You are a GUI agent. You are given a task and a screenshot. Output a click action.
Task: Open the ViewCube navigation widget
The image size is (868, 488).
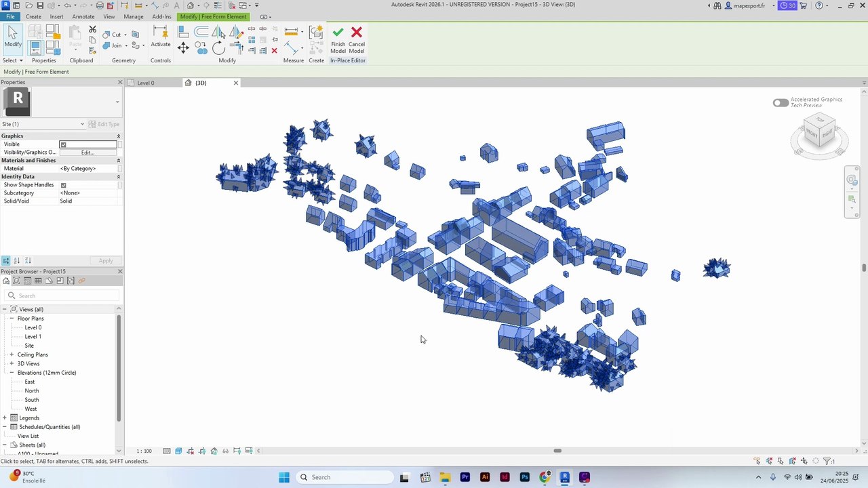pos(819,135)
